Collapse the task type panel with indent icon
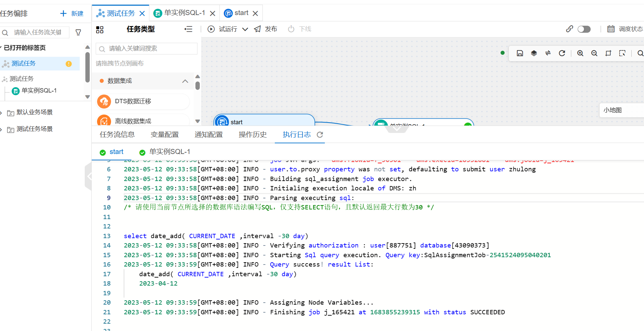The image size is (644, 331). (x=188, y=29)
